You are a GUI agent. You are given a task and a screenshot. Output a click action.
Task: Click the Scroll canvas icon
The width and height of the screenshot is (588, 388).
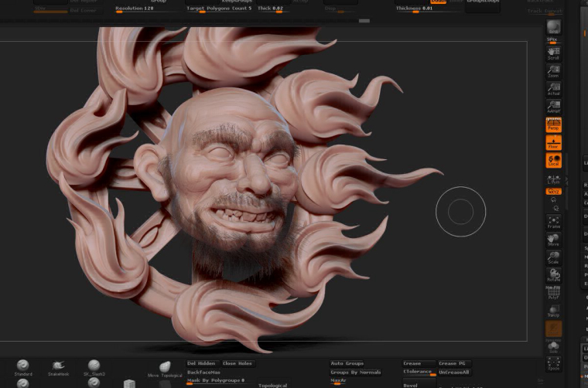pos(553,53)
